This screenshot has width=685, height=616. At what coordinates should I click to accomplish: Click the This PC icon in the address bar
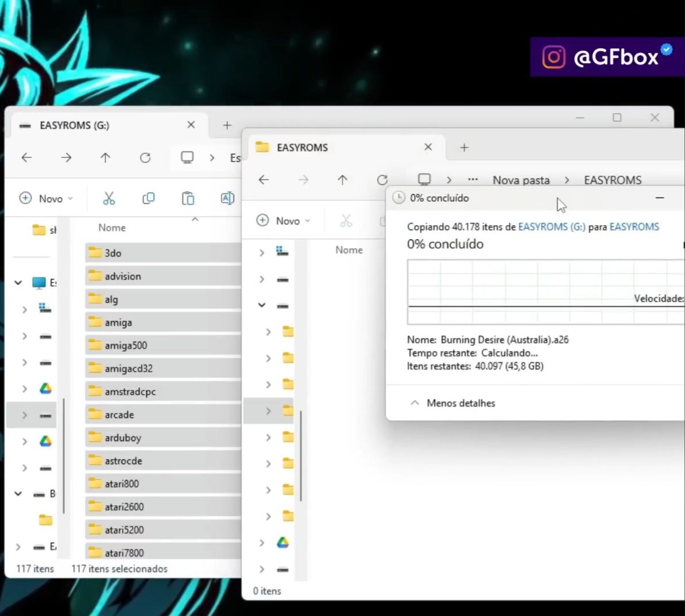(424, 180)
